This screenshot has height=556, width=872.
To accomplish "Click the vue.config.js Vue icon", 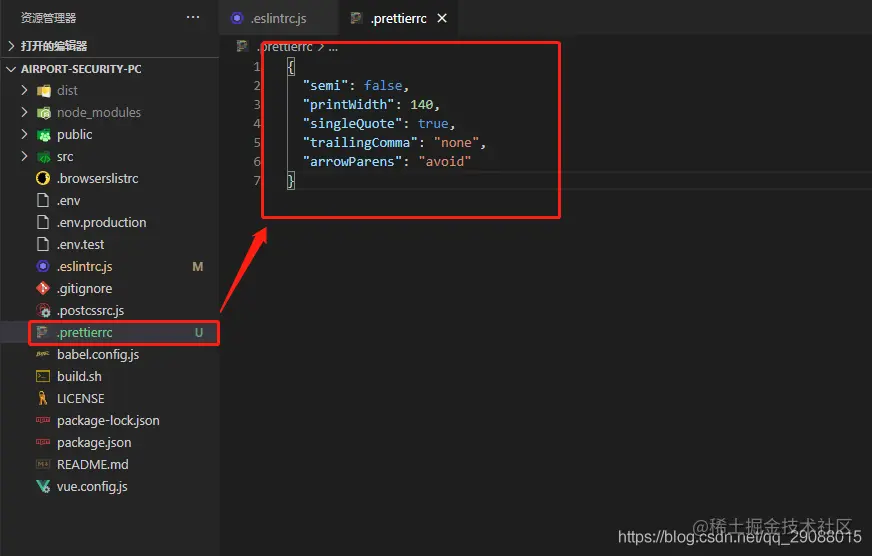I will [43, 486].
